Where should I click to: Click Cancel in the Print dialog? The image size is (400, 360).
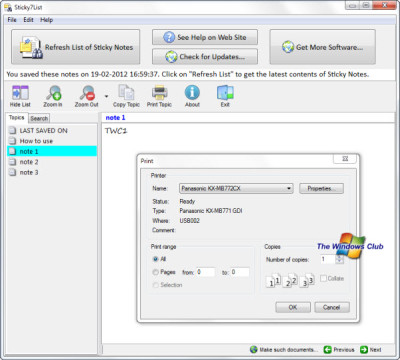pos(332,307)
